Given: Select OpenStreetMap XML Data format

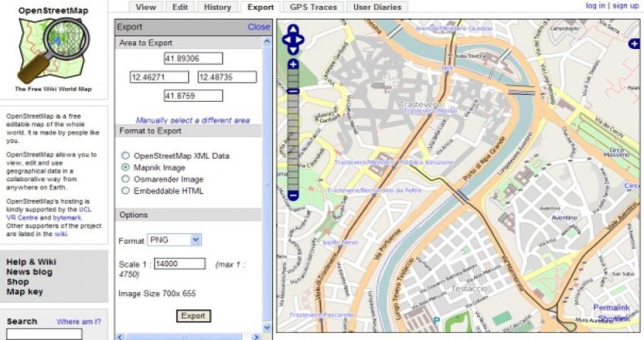Looking at the screenshot, I should click(125, 156).
